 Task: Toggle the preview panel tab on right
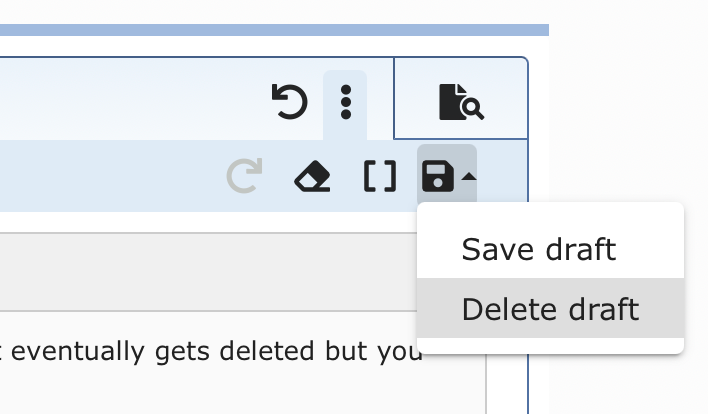pos(461,98)
